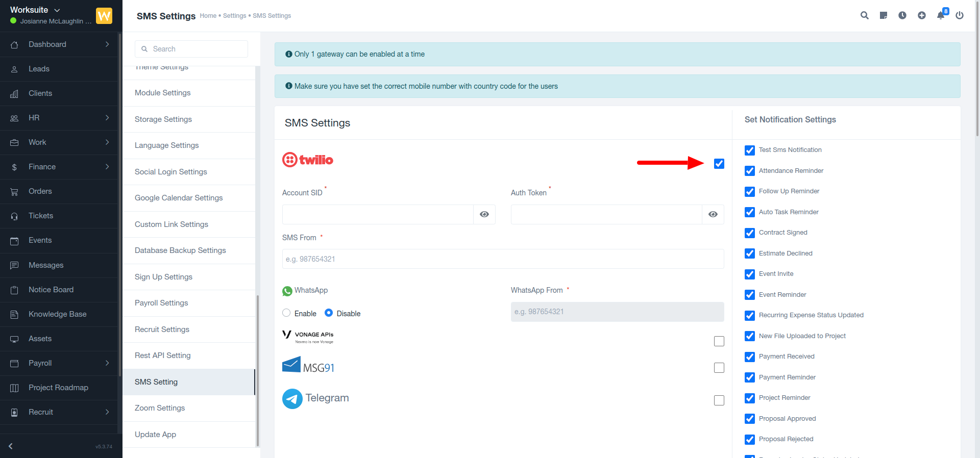980x458 pixels.
Task: Uncheck Attendance Reminder checkbox
Action: click(x=750, y=171)
